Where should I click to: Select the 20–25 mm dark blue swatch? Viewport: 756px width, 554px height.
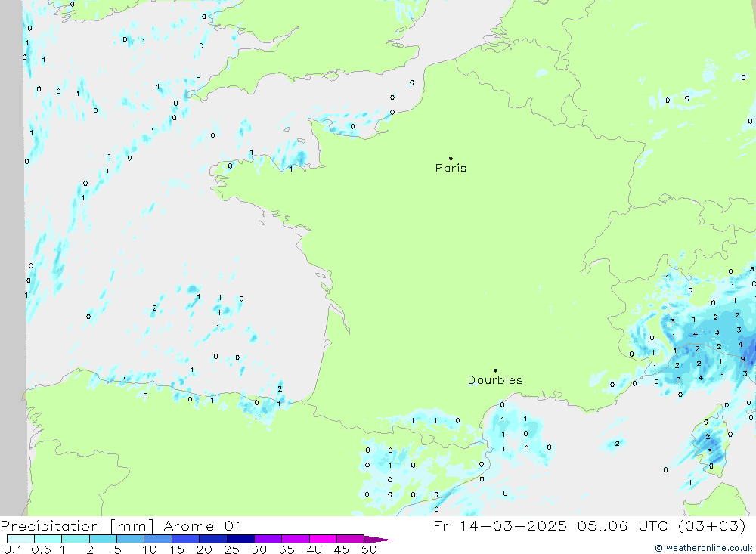pyautogui.click(x=213, y=539)
